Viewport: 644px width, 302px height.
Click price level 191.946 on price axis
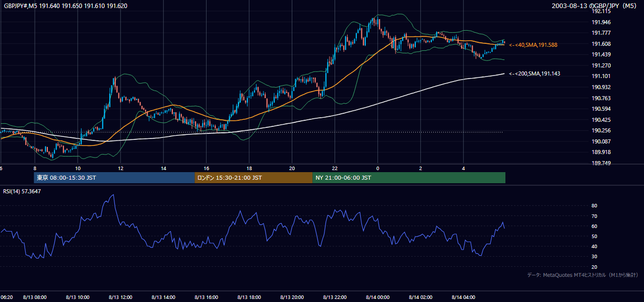(x=601, y=22)
